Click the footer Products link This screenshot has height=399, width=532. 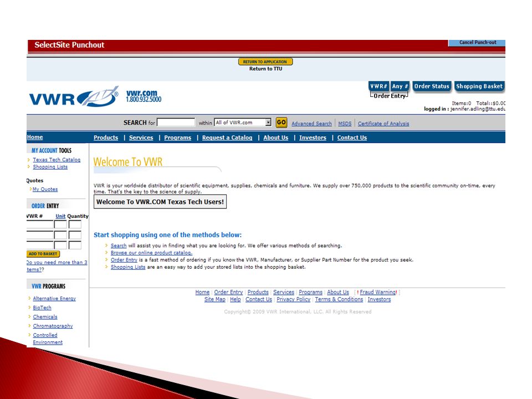tap(258, 292)
